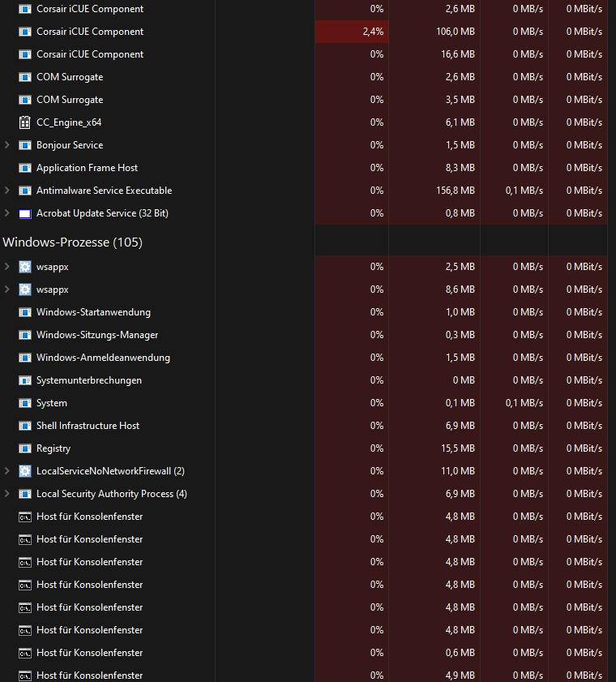Expand the wsappx row with 8,6 MB
Viewport: 616px width, 682px height.
click(7, 289)
